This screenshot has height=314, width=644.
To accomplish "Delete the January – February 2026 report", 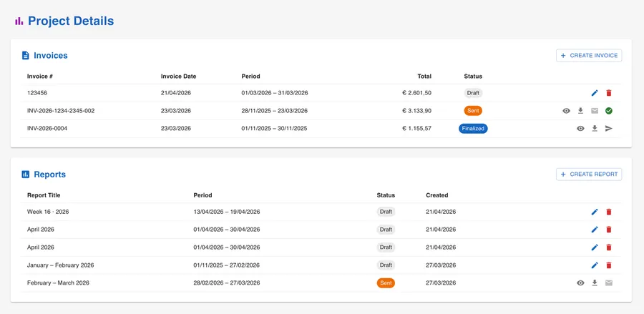I will pos(609,265).
